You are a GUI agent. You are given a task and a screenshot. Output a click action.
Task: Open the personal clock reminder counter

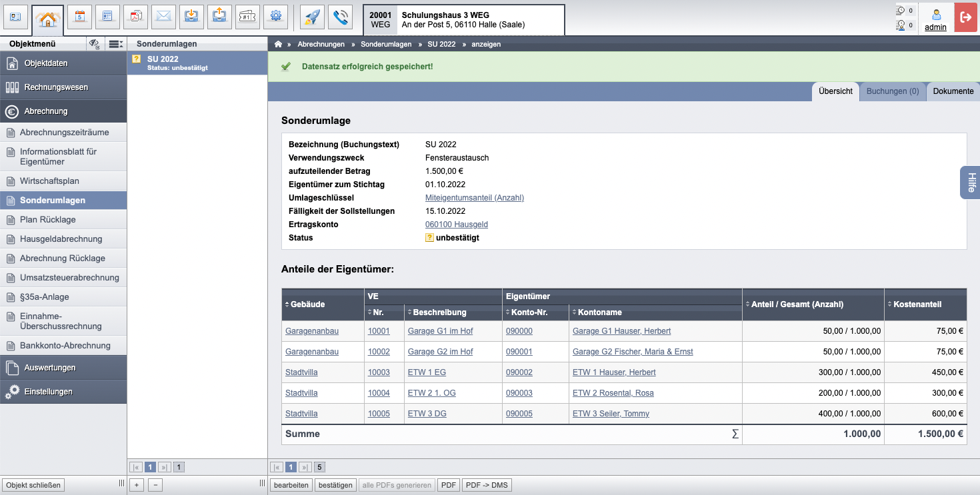905,25
